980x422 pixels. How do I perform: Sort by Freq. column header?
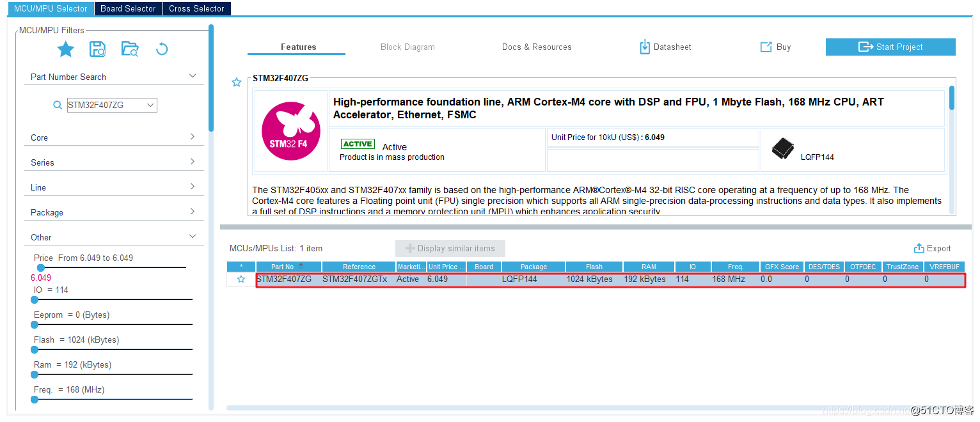(736, 267)
